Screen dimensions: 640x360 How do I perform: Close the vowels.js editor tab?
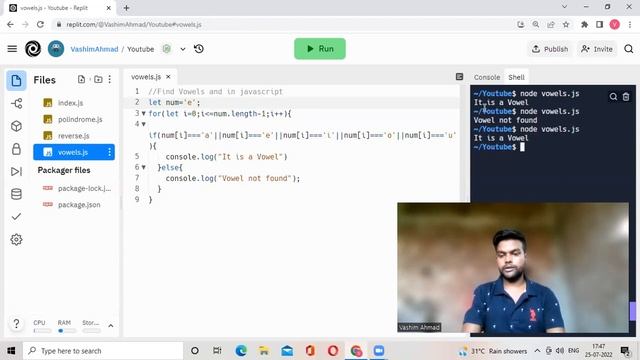(x=168, y=77)
